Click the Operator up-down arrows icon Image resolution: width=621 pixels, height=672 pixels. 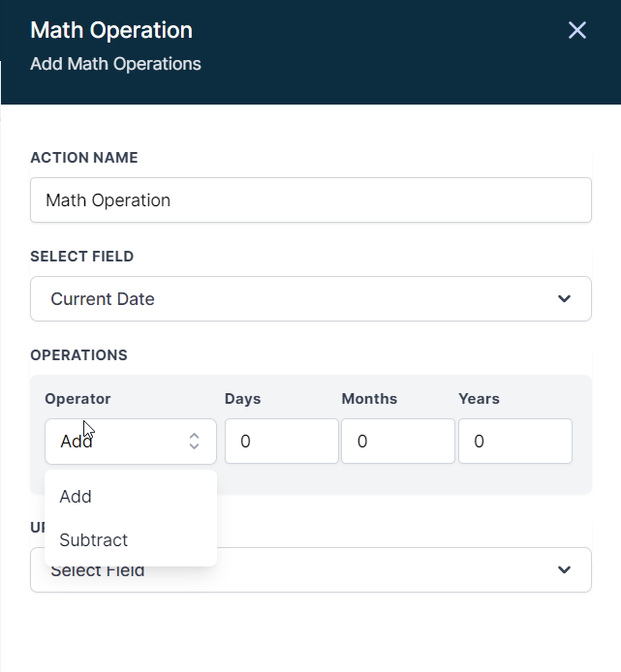click(x=195, y=442)
